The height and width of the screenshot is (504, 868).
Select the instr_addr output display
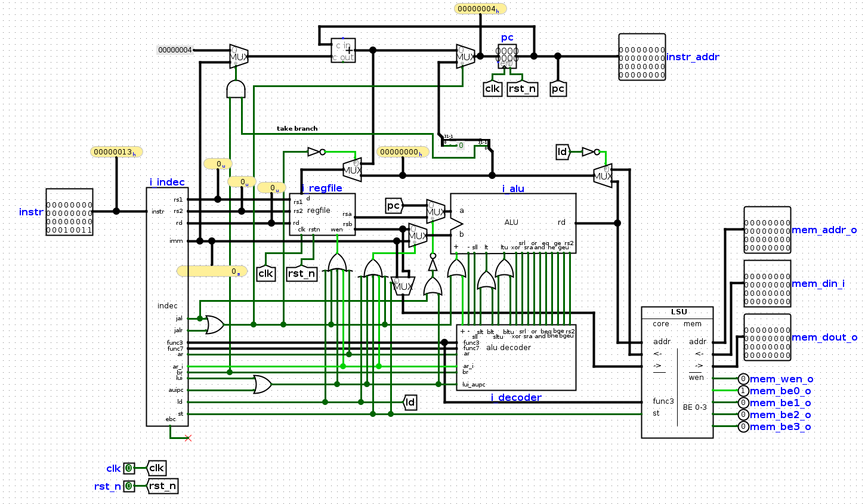[642, 57]
